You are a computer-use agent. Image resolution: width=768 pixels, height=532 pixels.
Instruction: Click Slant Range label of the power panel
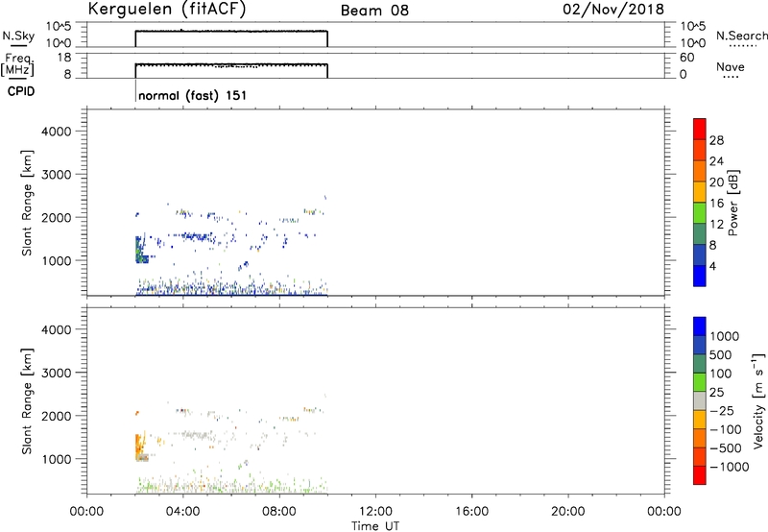pos(27,203)
